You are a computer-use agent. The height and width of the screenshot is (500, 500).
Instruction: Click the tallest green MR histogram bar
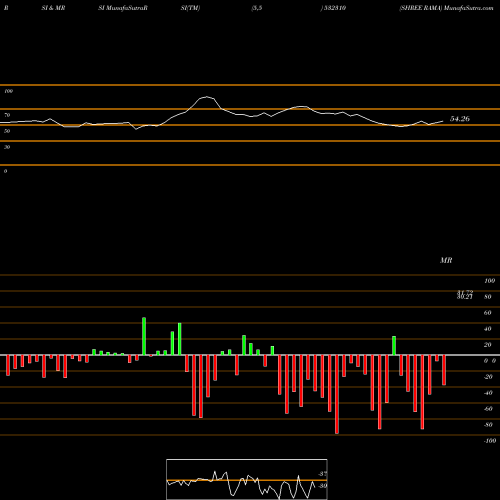[144, 336]
